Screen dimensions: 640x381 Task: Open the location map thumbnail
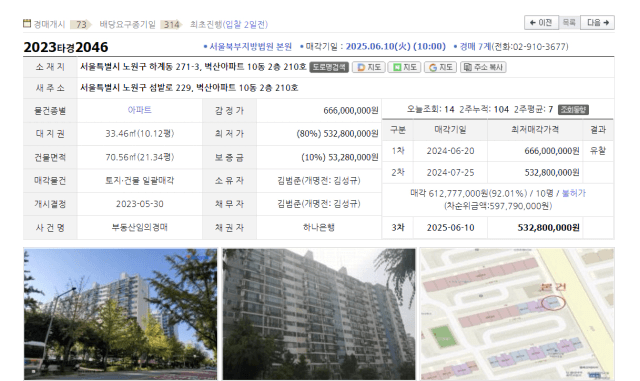pos(517,314)
